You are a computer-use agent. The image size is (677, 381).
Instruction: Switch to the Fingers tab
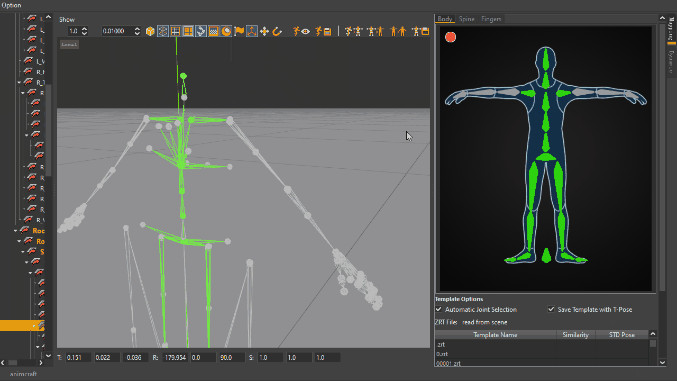491,19
